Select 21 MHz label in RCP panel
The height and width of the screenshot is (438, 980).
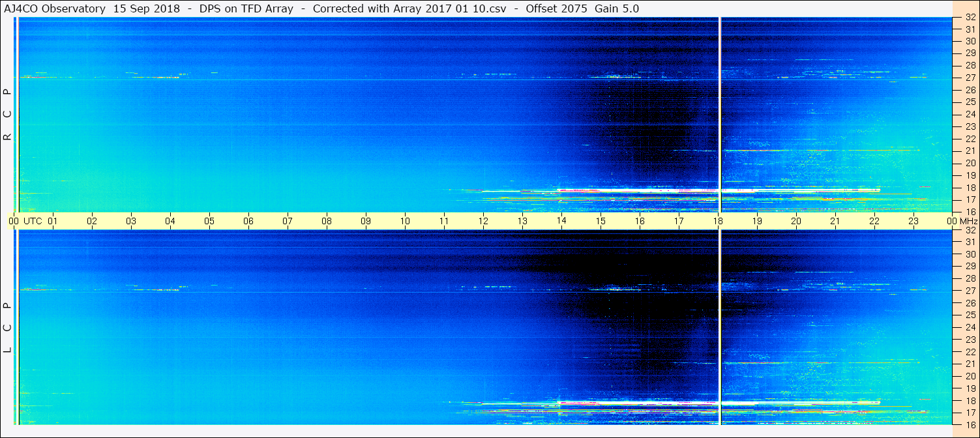pos(970,151)
